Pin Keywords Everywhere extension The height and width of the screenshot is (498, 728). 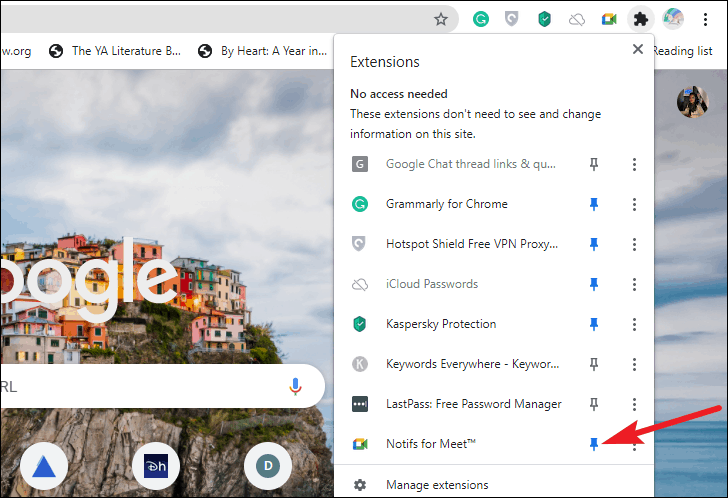[594, 364]
